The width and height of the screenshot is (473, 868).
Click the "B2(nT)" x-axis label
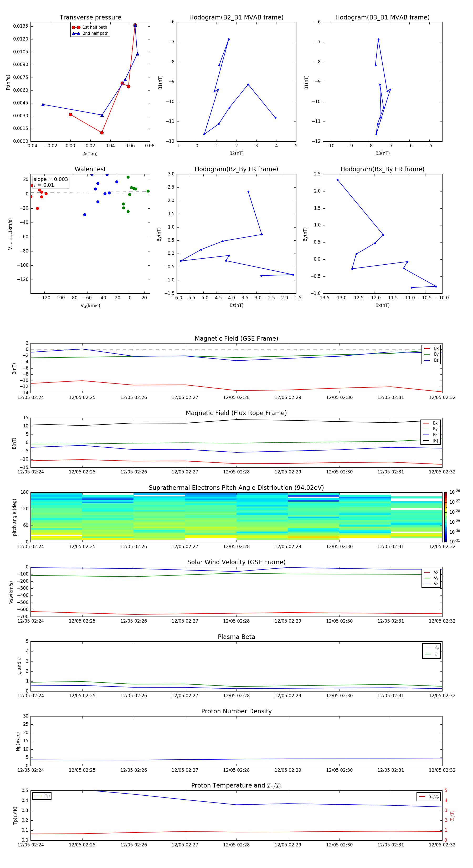coord(236,153)
